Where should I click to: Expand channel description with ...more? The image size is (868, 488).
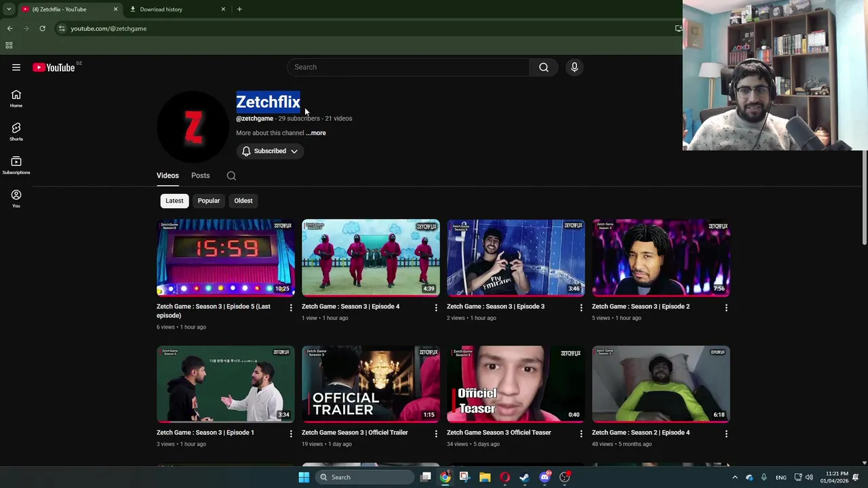click(316, 133)
